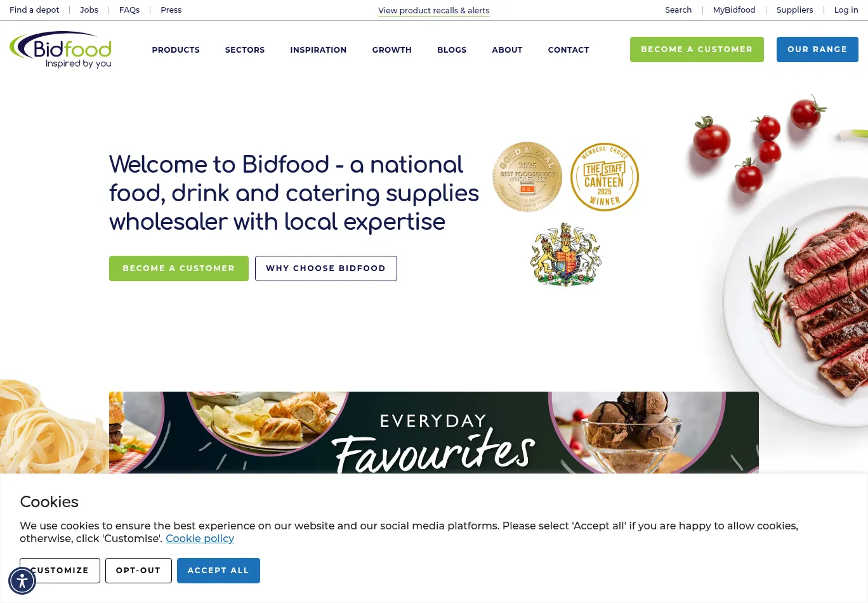Open the accessibility widget icon

click(22, 581)
